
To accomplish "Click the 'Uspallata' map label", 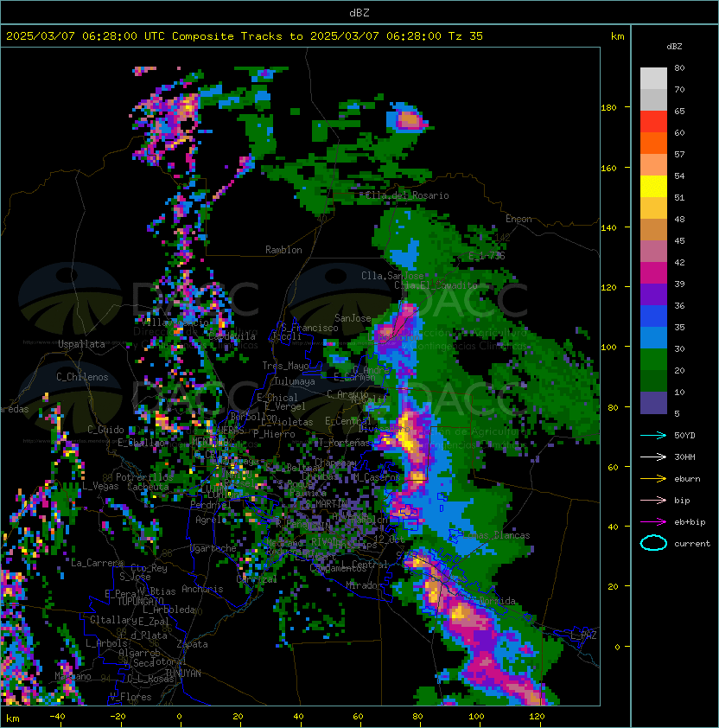I will coord(82,344).
